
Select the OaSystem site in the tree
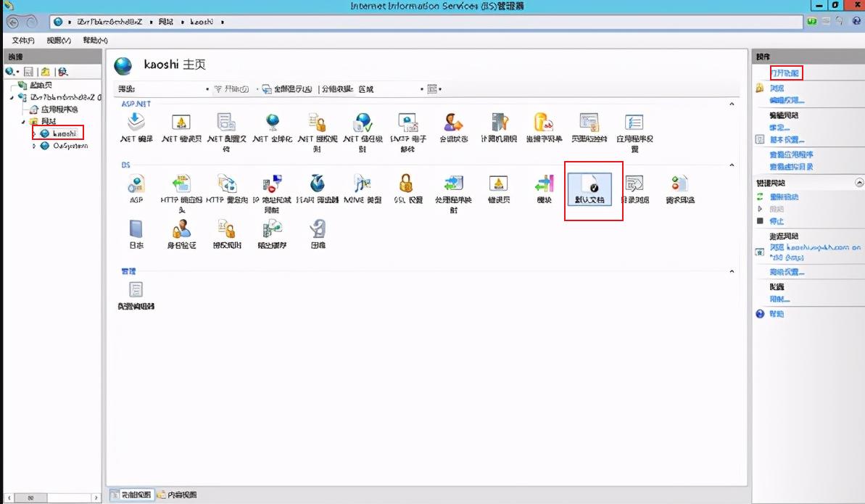pos(70,146)
